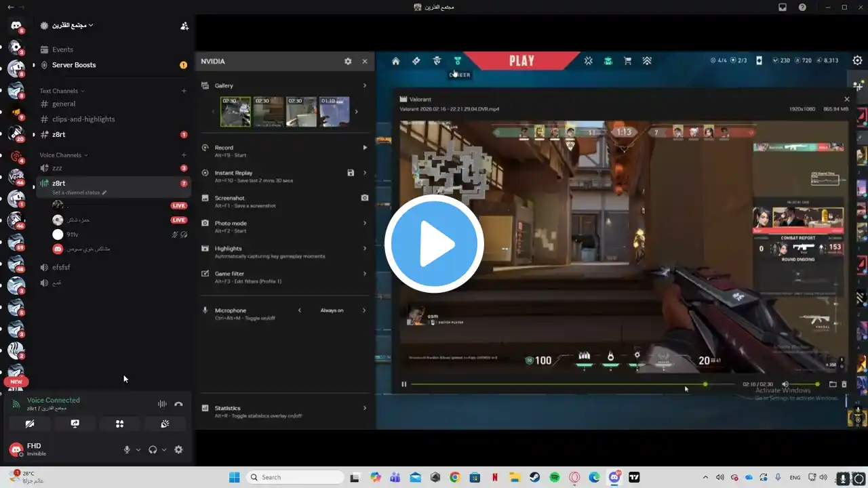
Task: Select the first highlighted gallery thumbnail
Action: [235, 111]
